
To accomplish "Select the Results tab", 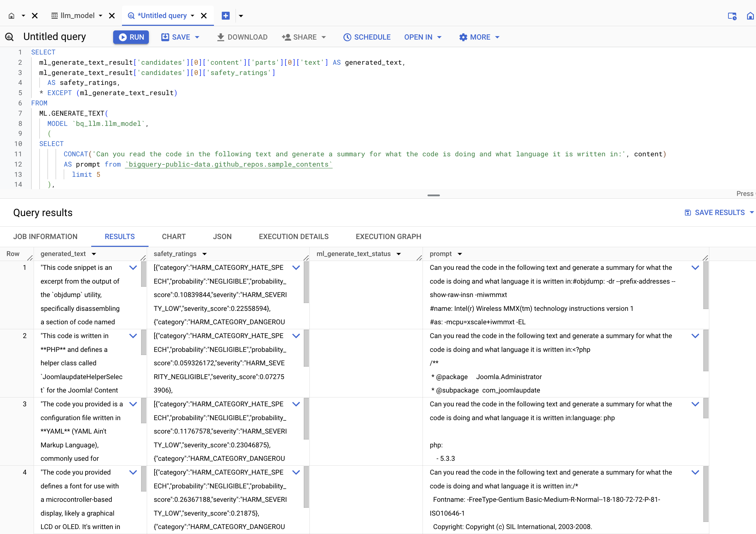I will coord(120,237).
